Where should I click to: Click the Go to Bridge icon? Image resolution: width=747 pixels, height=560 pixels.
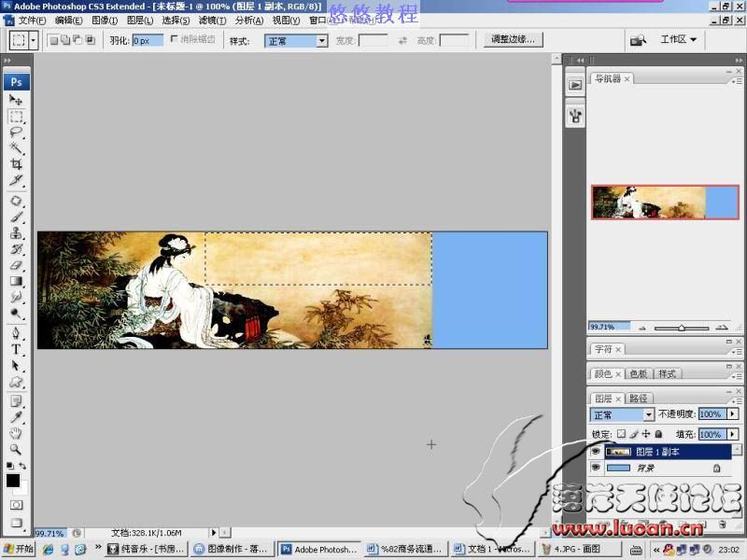638,40
